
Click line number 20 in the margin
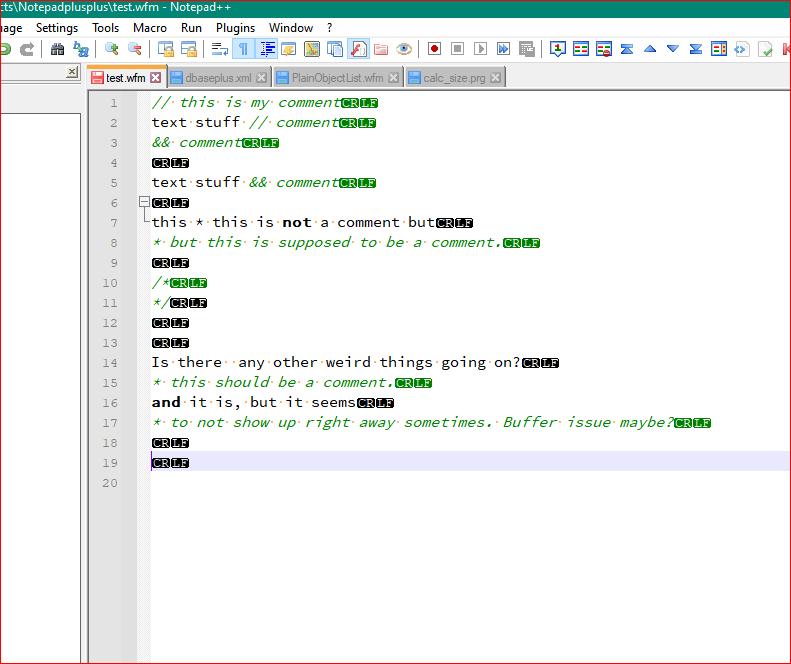(110, 483)
